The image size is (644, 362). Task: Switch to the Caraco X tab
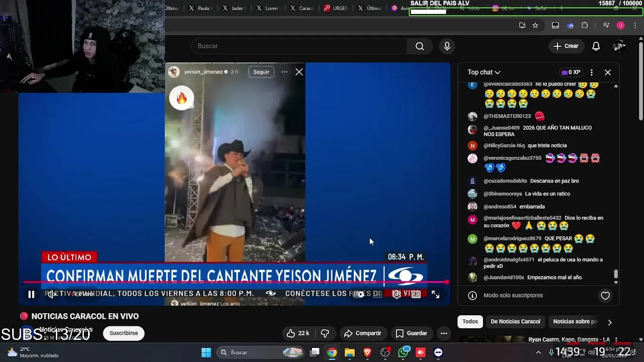tap(301, 8)
